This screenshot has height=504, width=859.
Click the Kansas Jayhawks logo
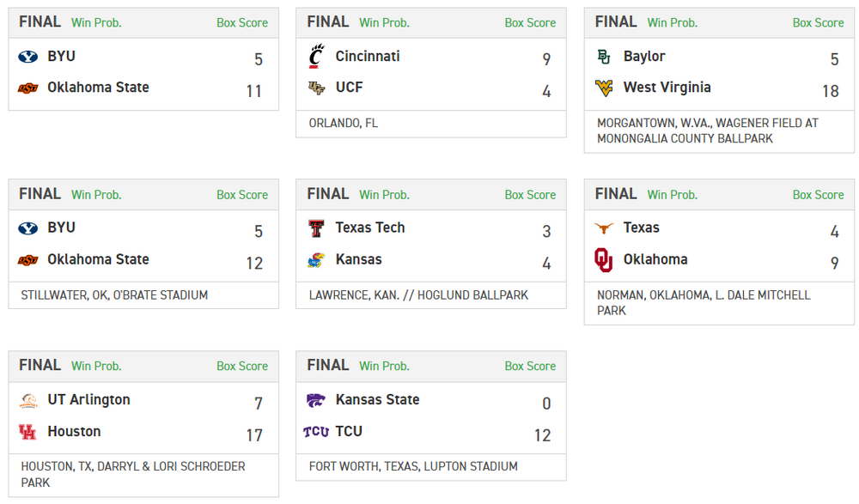316,259
